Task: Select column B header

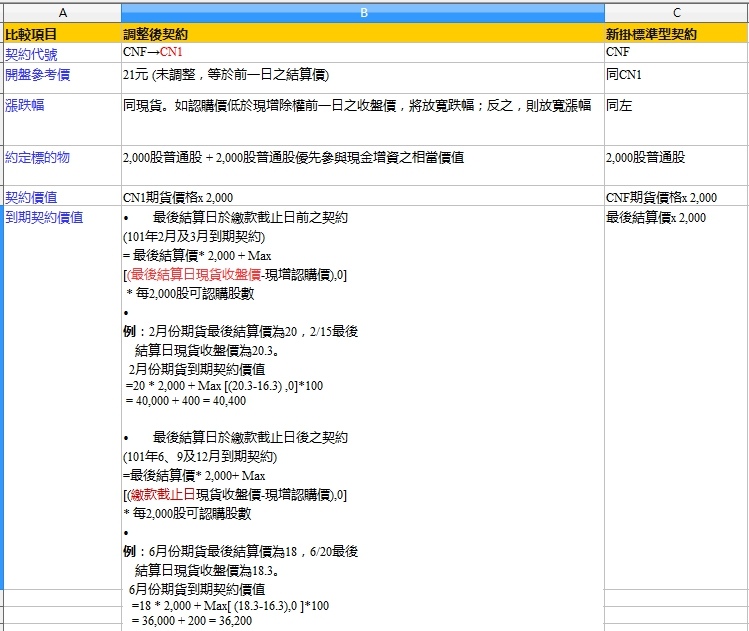Action: pyautogui.click(x=363, y=13)
